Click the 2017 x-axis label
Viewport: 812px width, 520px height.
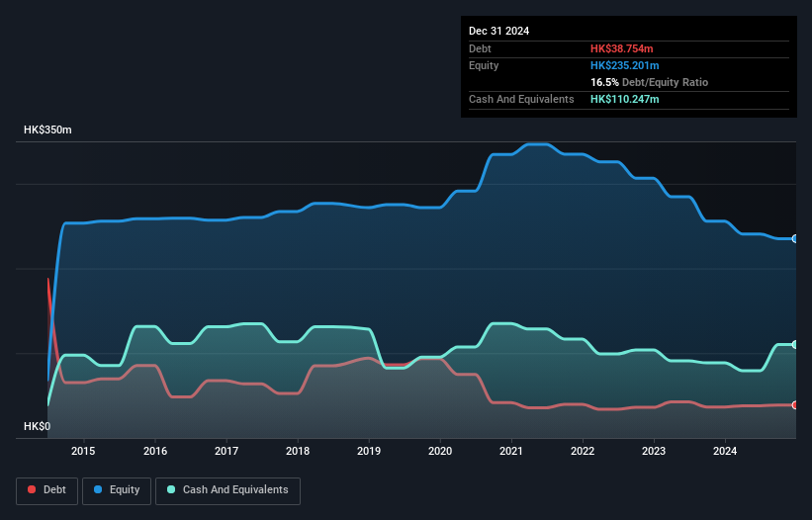pyautogui.click(x=226, y=451)
